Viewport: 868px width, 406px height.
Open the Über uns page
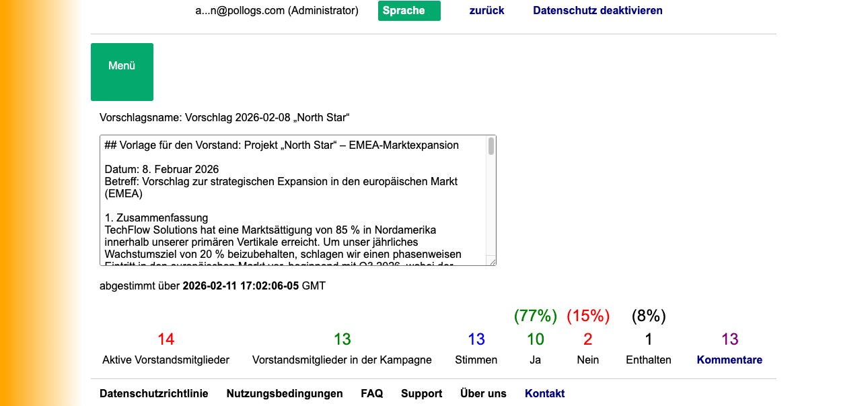pos(483,393)
